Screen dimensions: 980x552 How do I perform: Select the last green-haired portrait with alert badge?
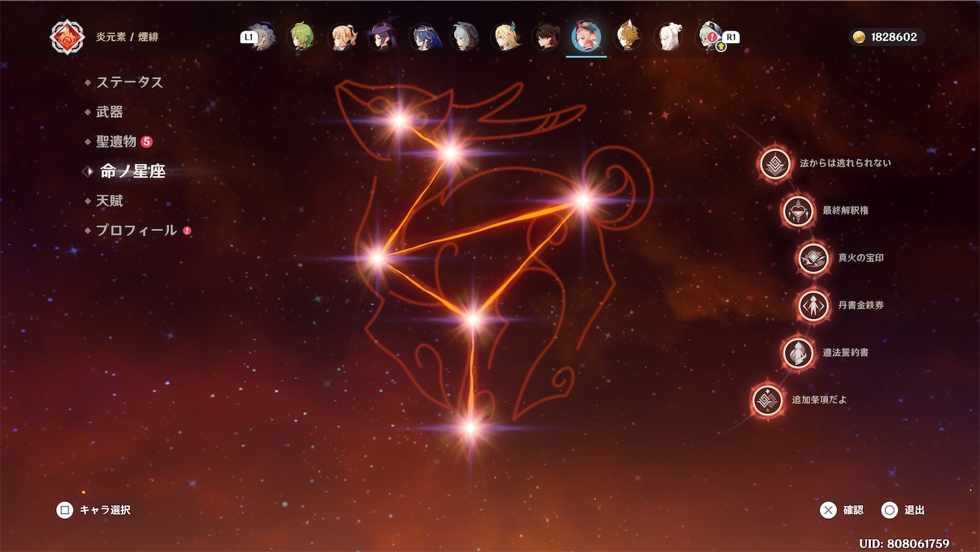coord(710,37)
